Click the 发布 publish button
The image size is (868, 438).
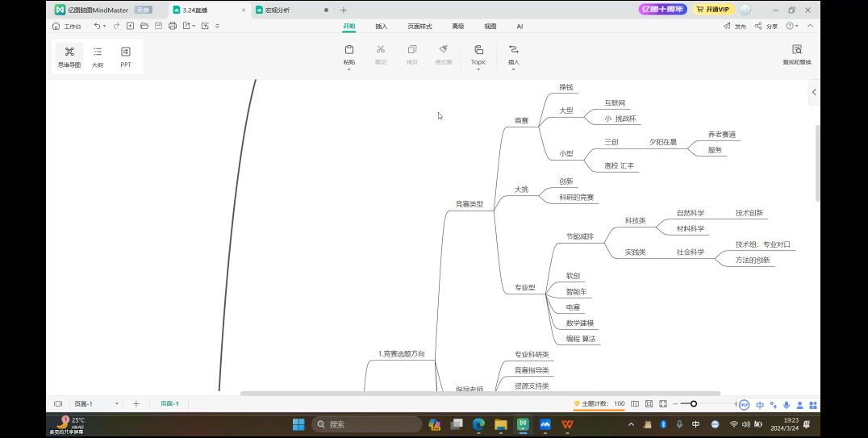(734, 26)
